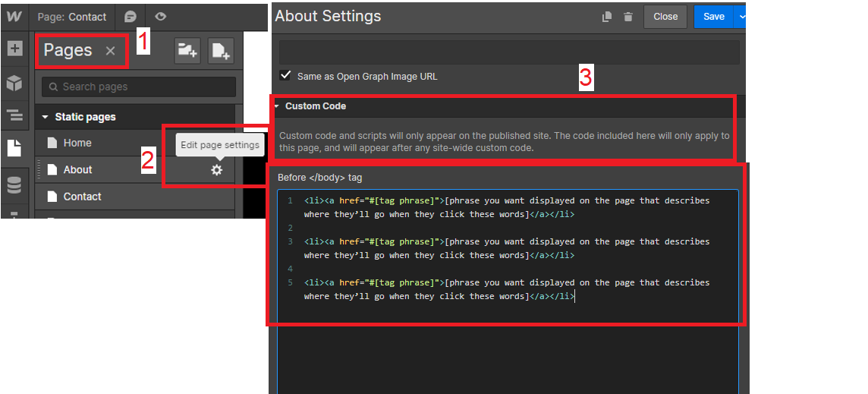868x394 pixels.
Task: Click code editor line 1
Action: point(507,207)
